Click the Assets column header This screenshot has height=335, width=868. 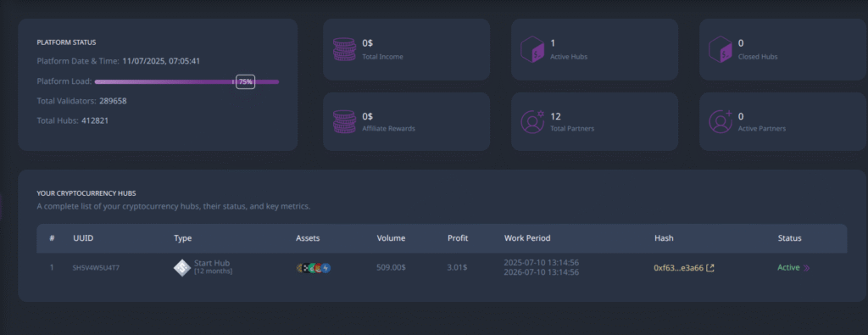[308, 238]
